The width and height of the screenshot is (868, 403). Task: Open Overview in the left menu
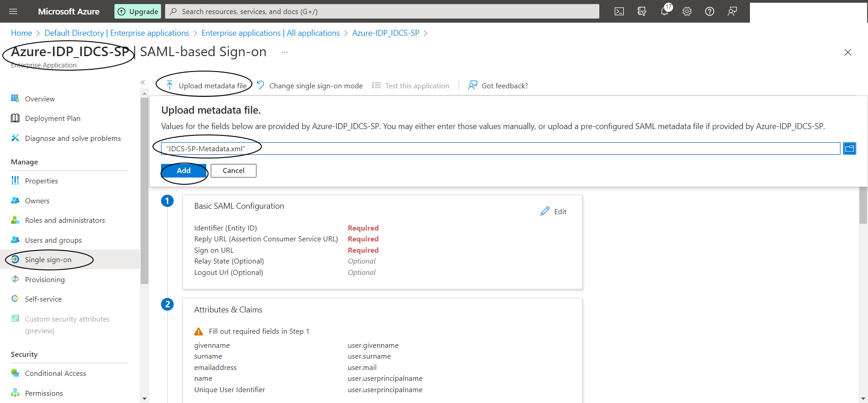(x=40, y=99)
